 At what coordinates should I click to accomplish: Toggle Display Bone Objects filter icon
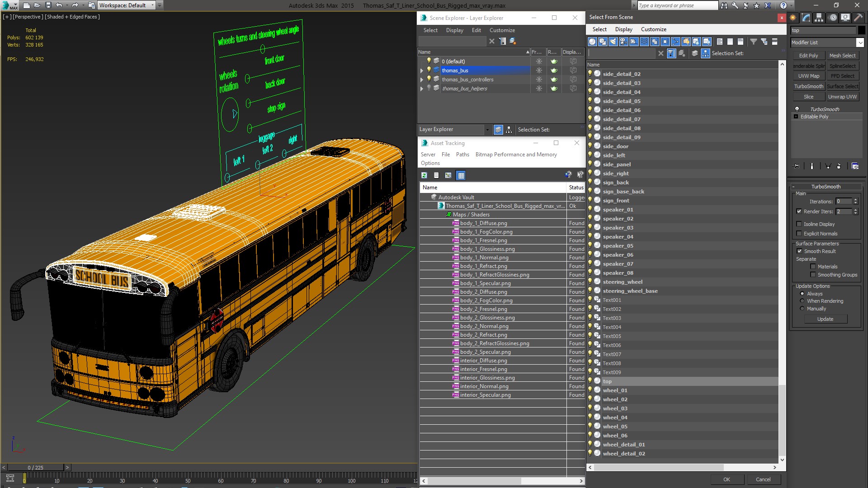675,42
